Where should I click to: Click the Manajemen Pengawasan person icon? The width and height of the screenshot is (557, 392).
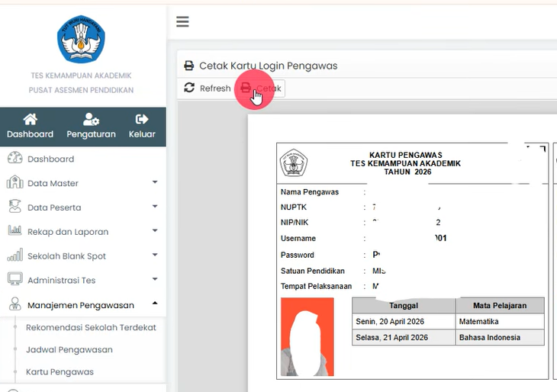(15, 304)
